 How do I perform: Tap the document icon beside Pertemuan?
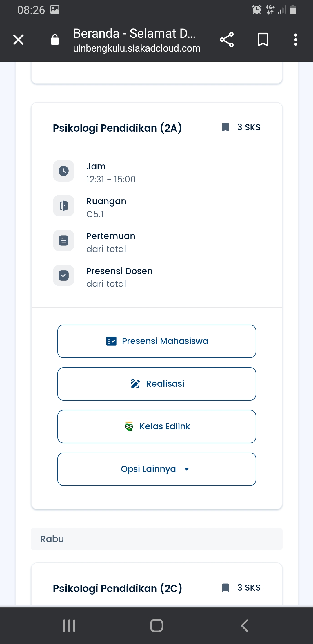(x=63, y=240)
